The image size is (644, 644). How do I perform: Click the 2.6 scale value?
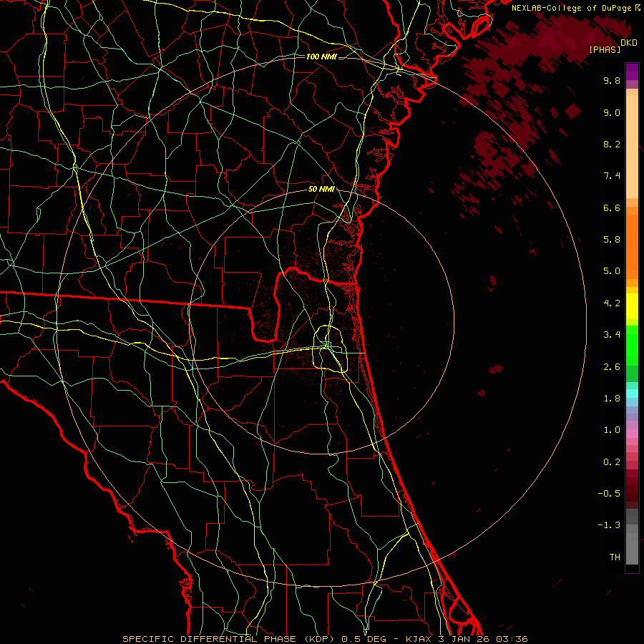coord(612,367)
